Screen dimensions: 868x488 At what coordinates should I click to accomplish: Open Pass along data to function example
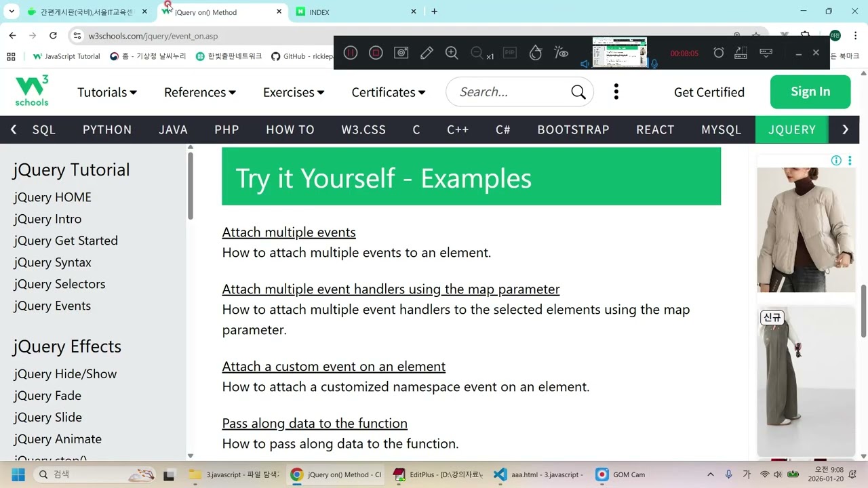[x=315, y=423]
